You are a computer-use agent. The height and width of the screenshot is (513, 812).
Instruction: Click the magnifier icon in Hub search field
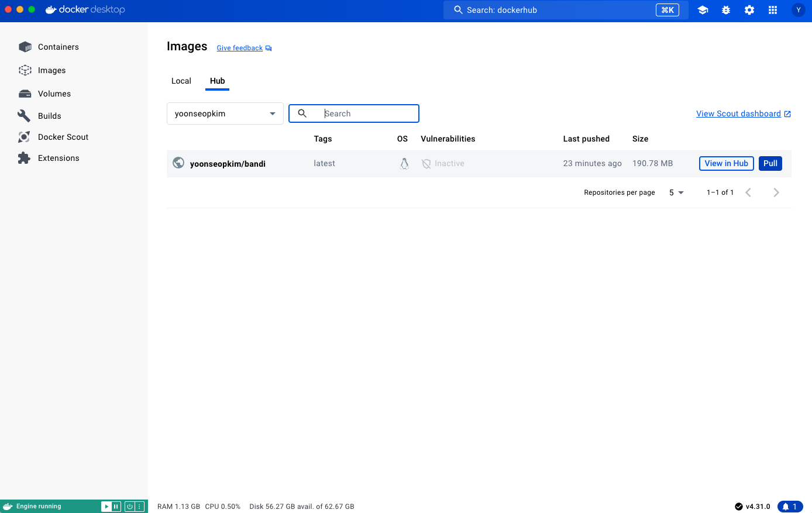click(x=302, y=113)
